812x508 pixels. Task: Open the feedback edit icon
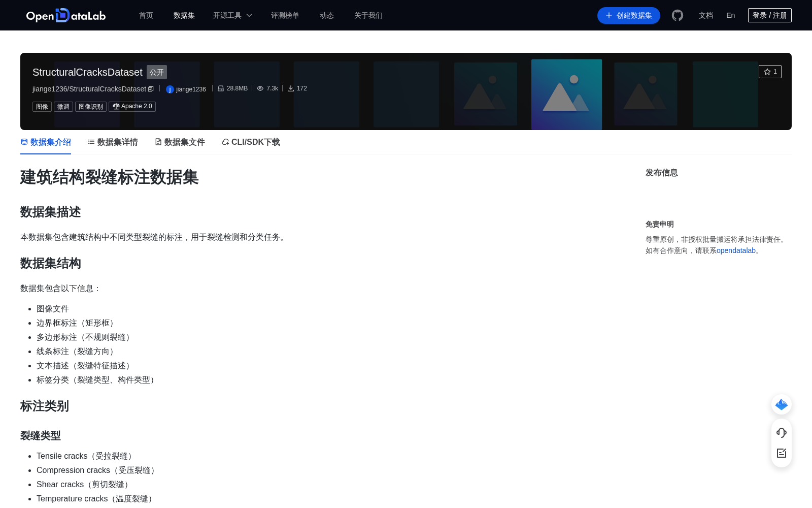coord(782,453)
